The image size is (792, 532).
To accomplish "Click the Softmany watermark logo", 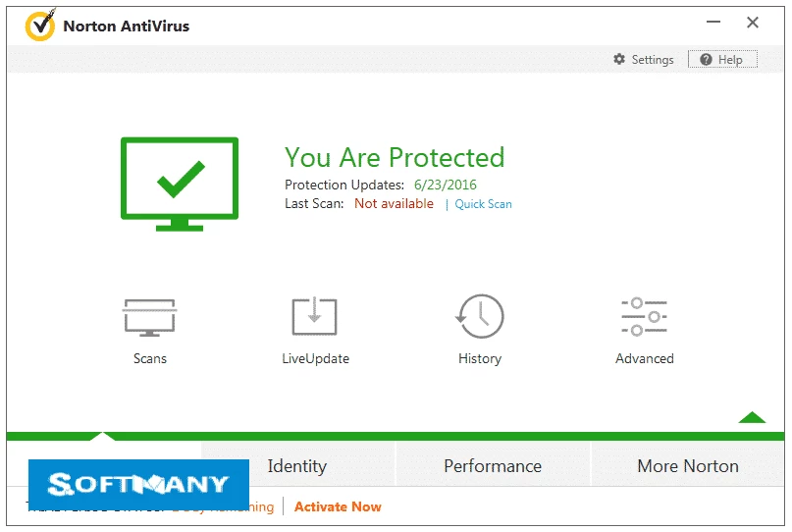I will point(138,484).
